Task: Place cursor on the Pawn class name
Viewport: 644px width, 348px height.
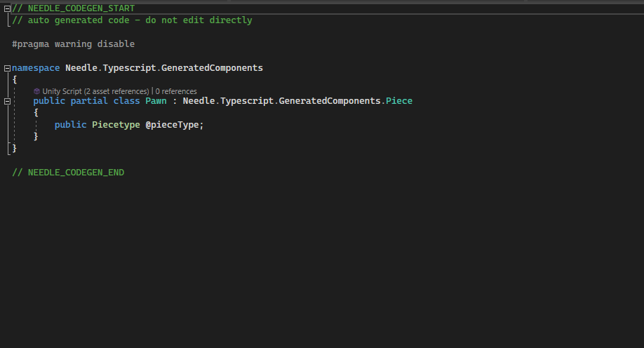Action: point(156,101)
